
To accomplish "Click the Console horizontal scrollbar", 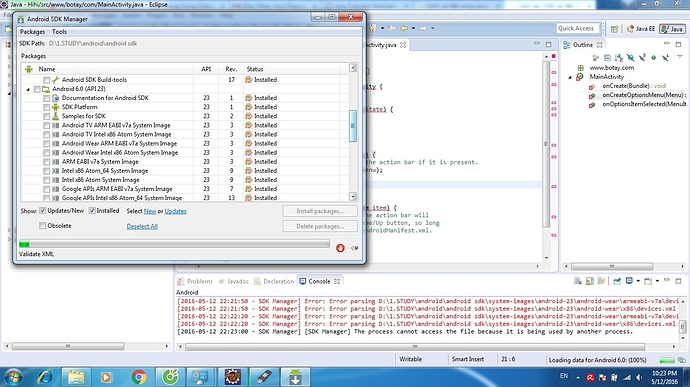I will pos(415,347).
